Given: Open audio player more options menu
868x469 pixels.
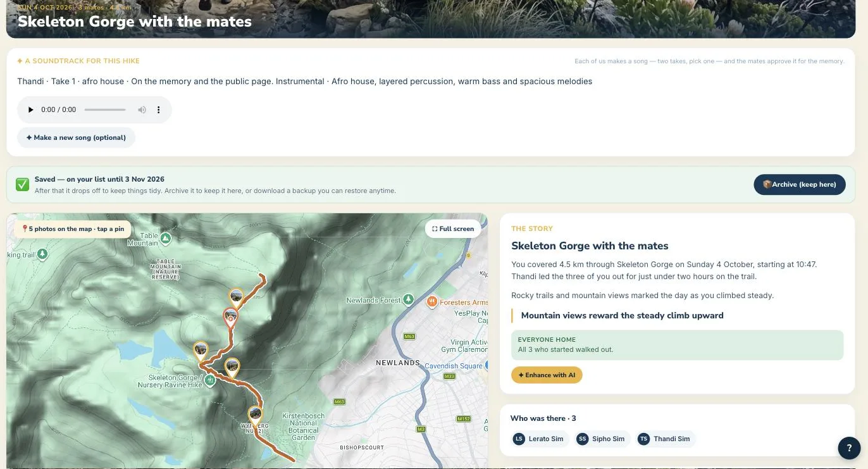Looking at the screenshot, I should (159, 110).
